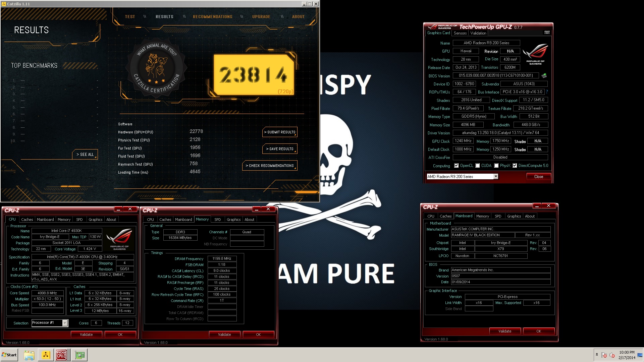Close the CPU-Z Mainboard window
644x362 pixels.
pos(549,206)
